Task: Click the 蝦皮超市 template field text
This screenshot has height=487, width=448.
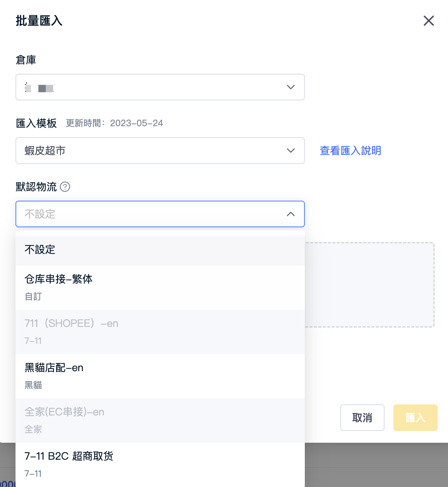Action: [45, 151]
